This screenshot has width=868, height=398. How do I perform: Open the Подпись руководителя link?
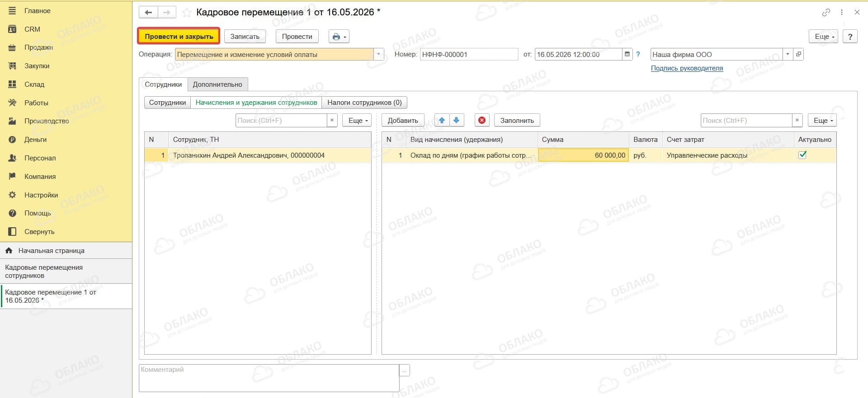[x=687, y=68]
